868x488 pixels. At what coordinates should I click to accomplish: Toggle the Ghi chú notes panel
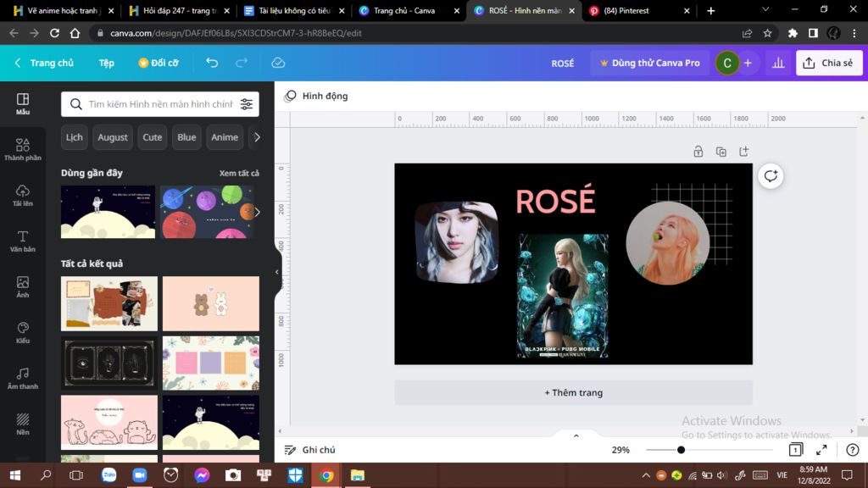(x=309, y=450)
